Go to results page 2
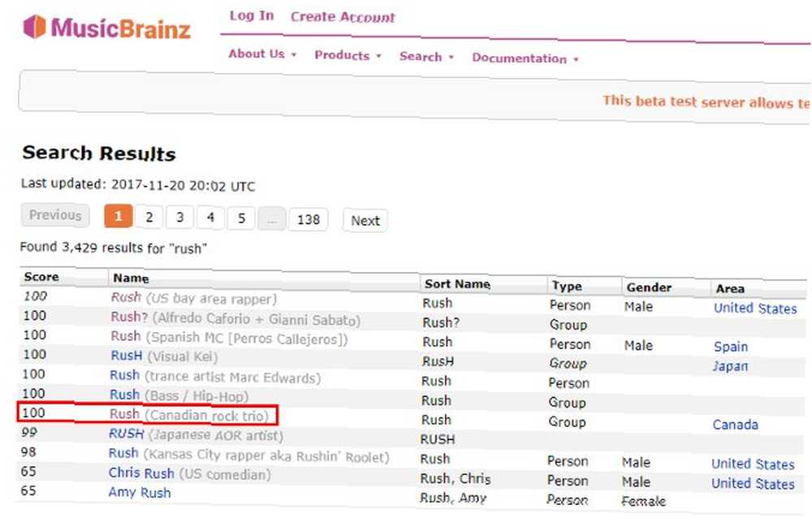Viewport: 812px width, 518px height. point(149,217)
